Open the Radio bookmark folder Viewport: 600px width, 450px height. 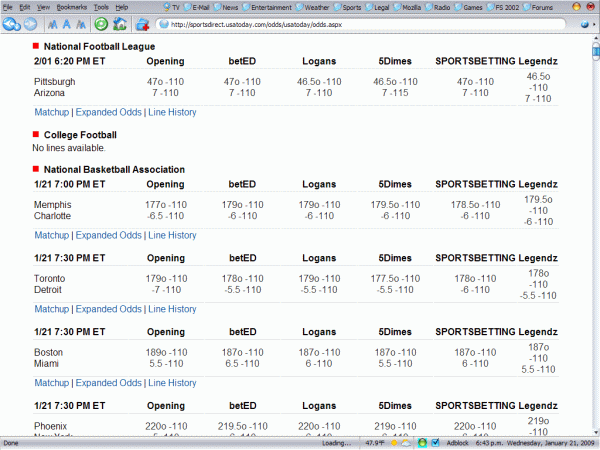click(x=438, y=7)
